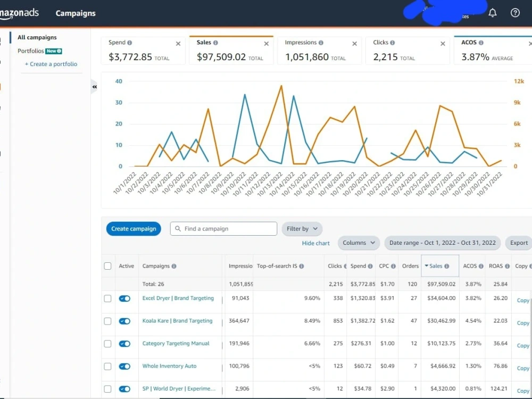Expand the Filter by dropdown
The height and width of the screenshot is (399, 532).
click(302, 229)
